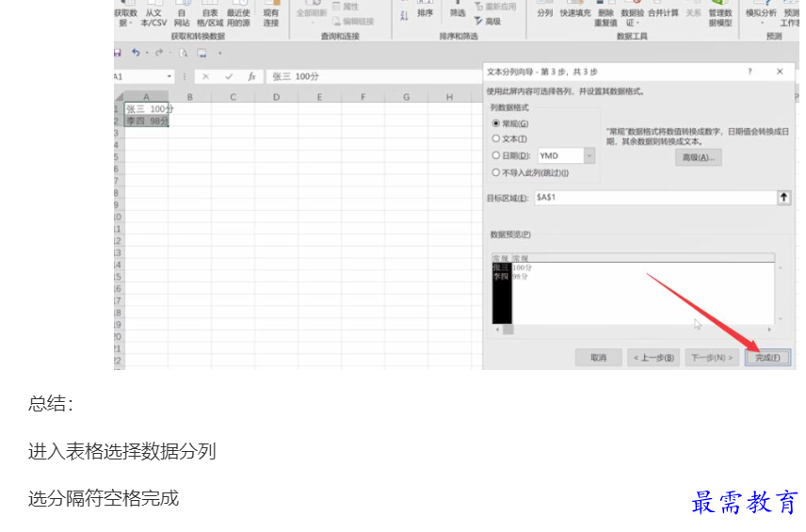
Task: Open customize quick access toolbar dropdown
Action: point(220,53)
